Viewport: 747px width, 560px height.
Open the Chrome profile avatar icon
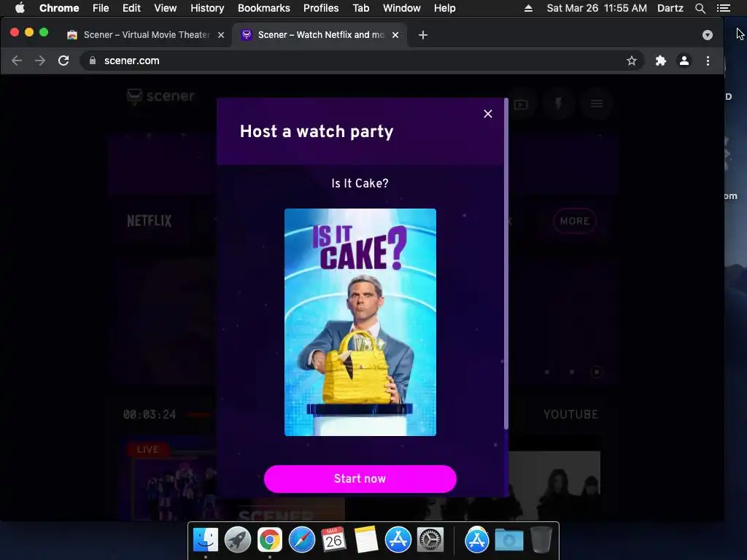[684, 61]
